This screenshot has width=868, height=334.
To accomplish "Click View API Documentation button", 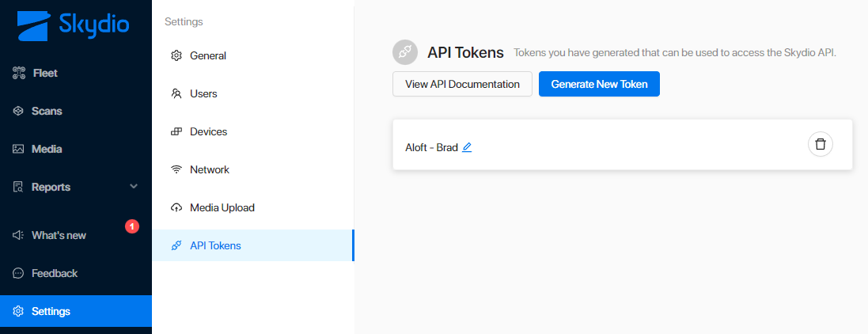I will [462, 84].
